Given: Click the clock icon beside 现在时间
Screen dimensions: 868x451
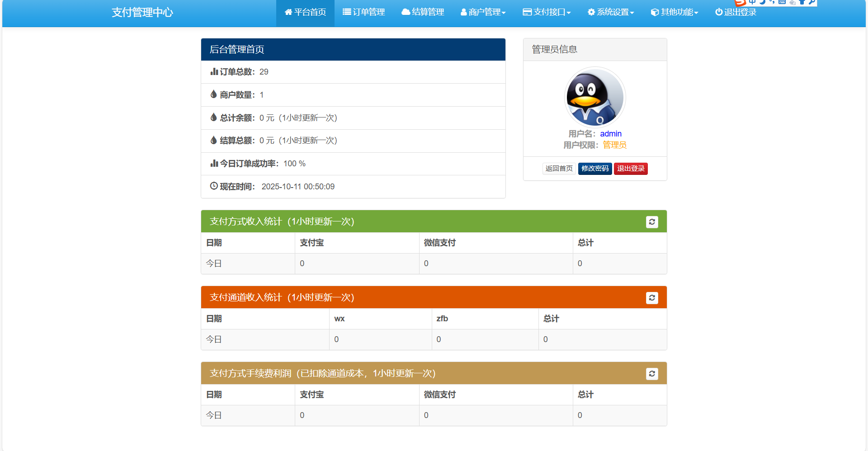Looking at the screenshot, I should click(x=214, y=186).
